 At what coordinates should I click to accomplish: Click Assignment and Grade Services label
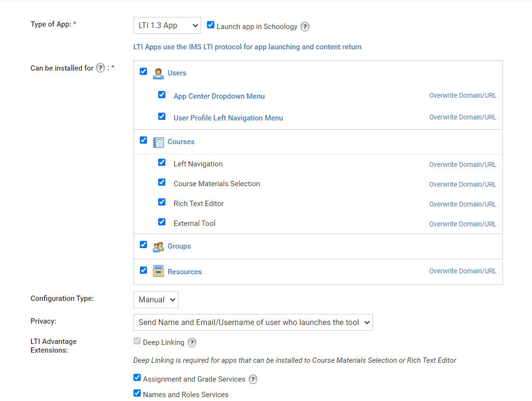194,379
